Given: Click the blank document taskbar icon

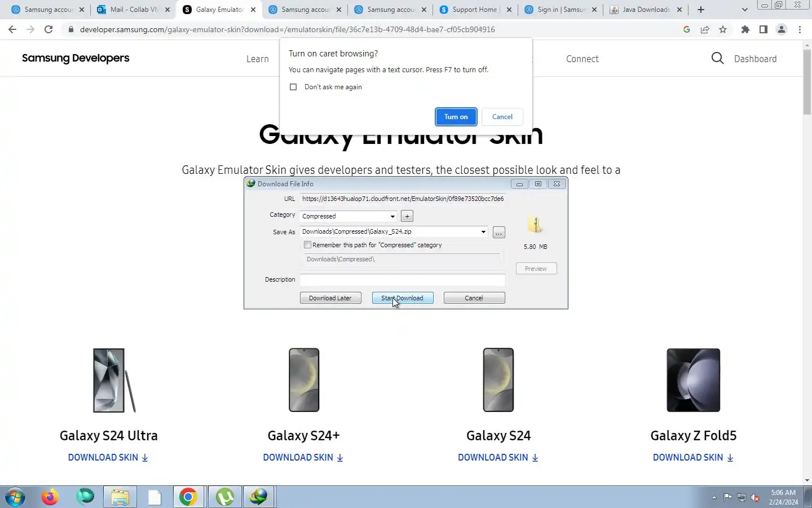Looking at the screenshot, I should (x=155, y=497).
